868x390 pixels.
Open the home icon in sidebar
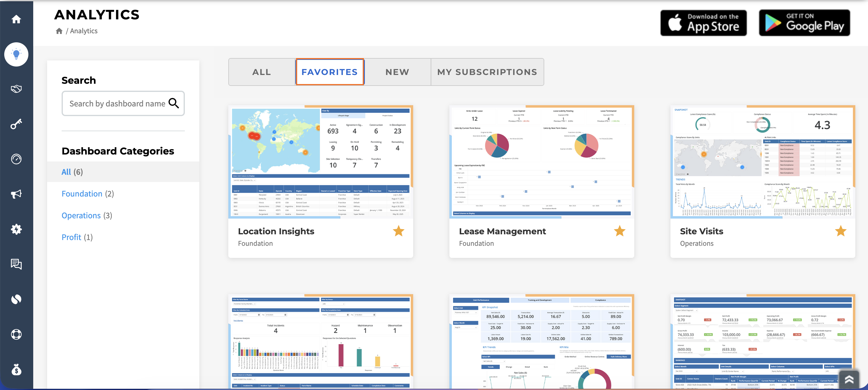coord(16,19)
